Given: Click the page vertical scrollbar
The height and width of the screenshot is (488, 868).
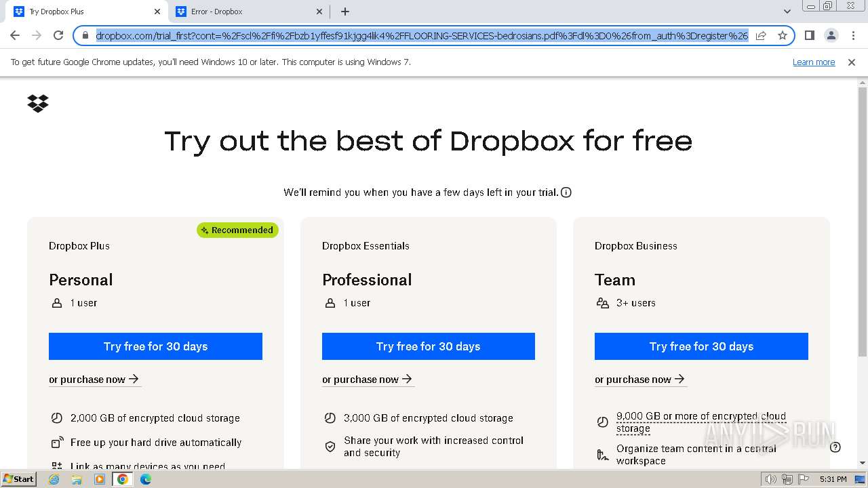Looking at the screenshot, I should 862,221.
